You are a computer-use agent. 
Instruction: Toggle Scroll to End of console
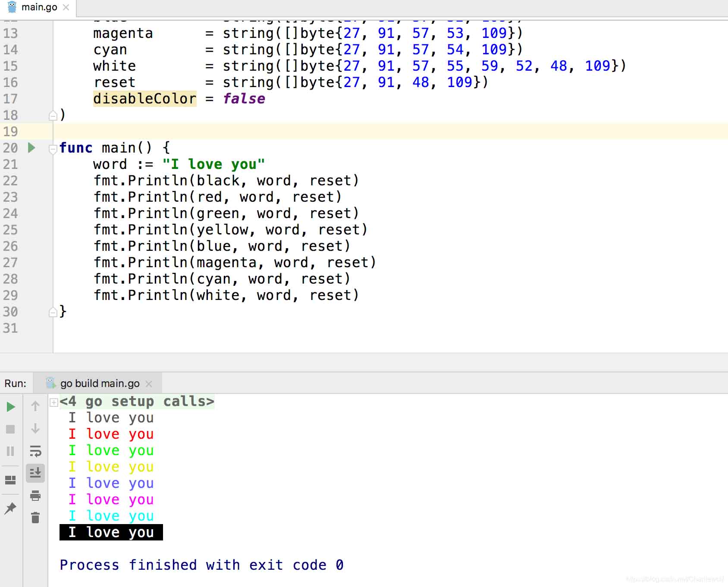coord(35,473)
